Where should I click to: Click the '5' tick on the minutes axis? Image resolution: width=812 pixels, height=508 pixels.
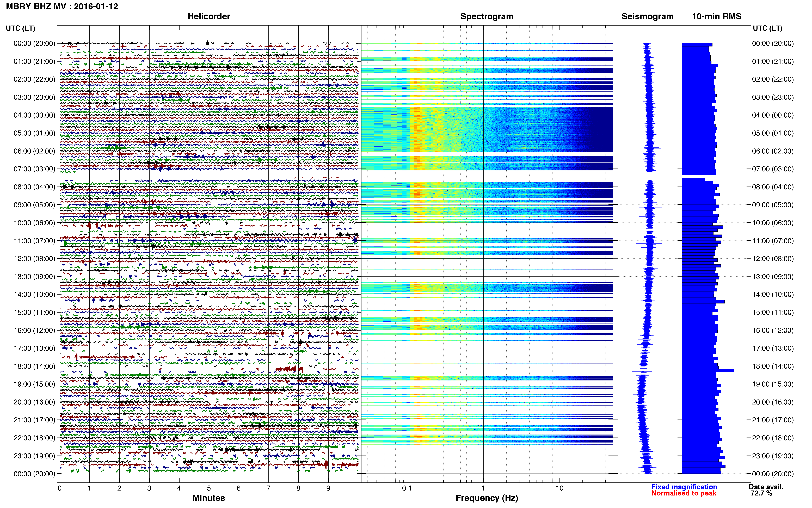click(x=209, y=488)
